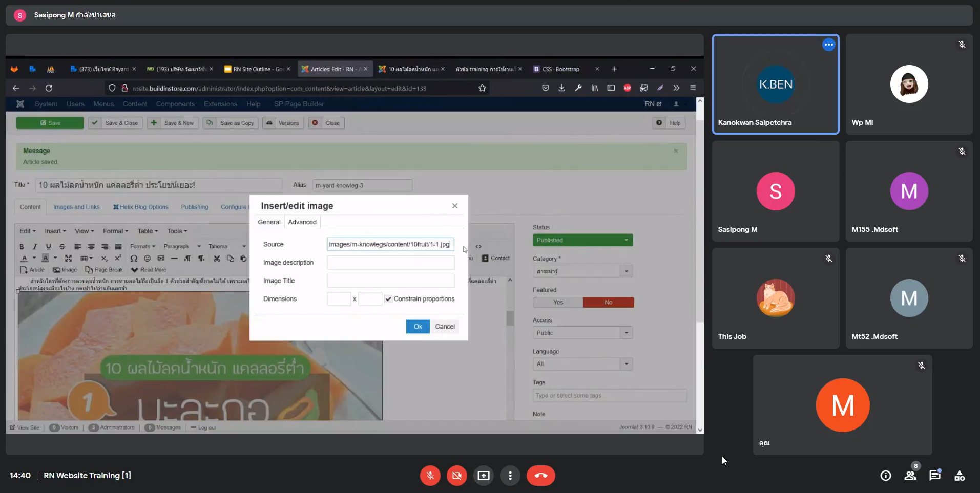Open the Access Public dropdown
The width and height of the screenshot is (980, 493).
(582, 333)
